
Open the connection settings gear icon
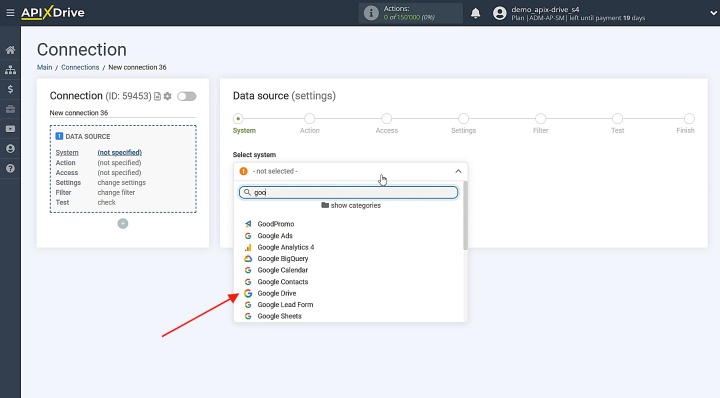168,96
